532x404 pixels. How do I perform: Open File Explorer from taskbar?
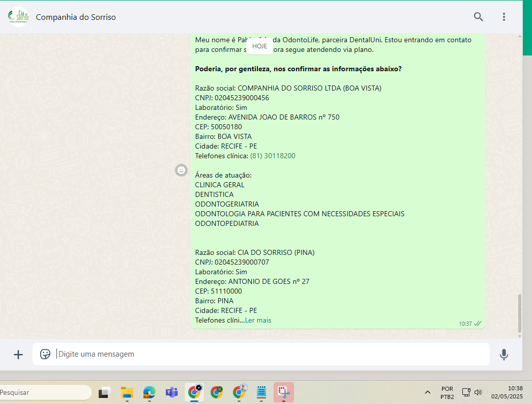click(127, 392)
